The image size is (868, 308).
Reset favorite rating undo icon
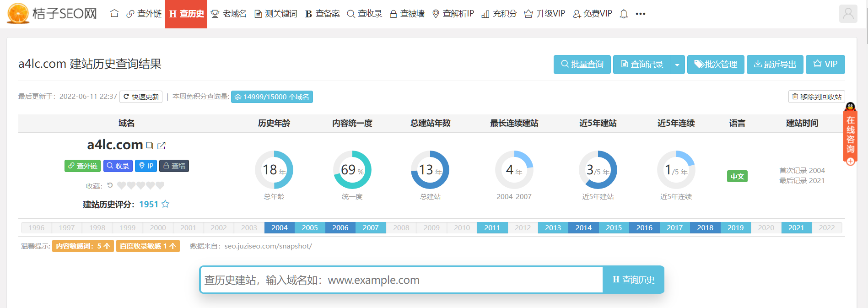coord(110,185)
